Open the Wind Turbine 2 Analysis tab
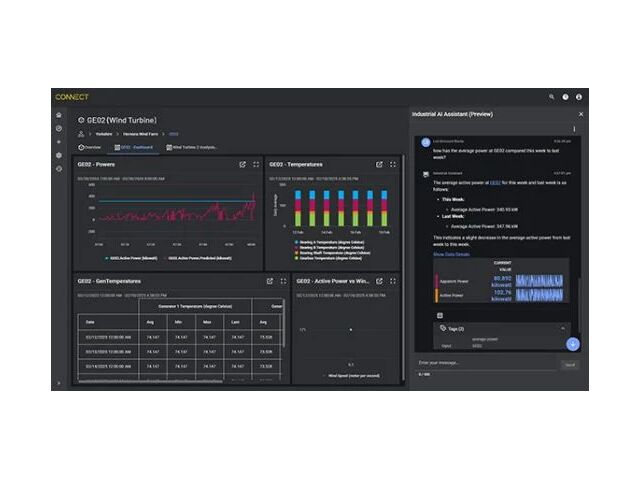Screen dimensions: 640x480 [194, 147]
